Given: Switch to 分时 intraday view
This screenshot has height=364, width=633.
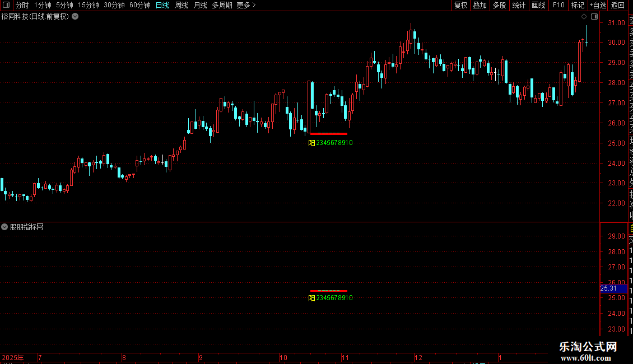Looking at the screenshot, I should 22,5.
